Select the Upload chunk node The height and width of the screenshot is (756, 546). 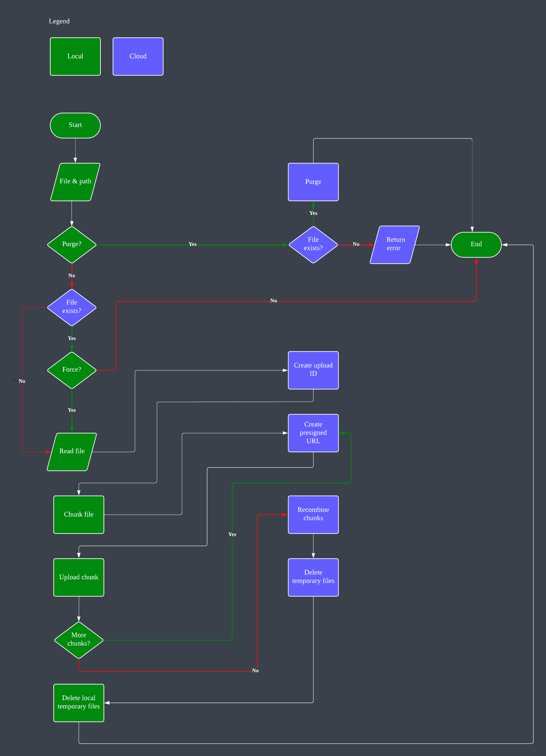78,577
